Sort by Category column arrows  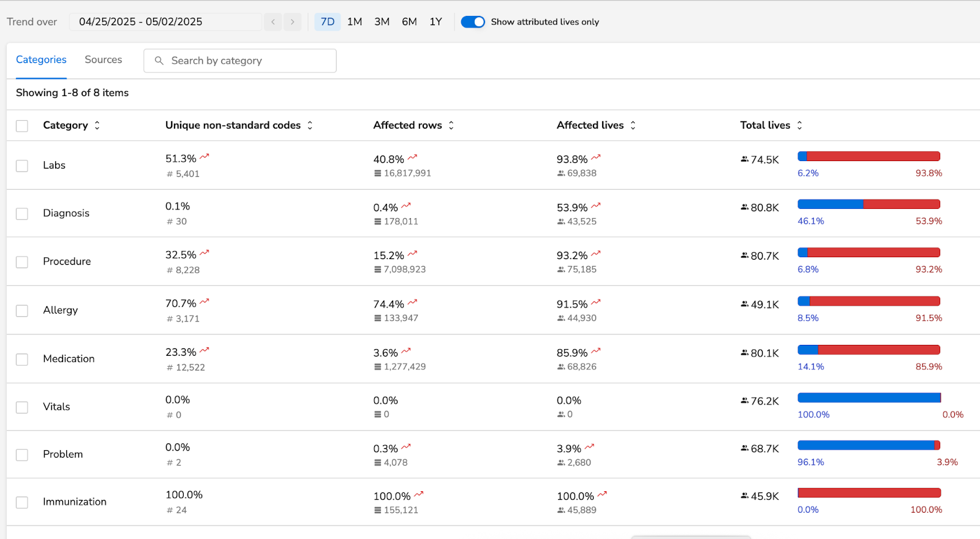97,125
